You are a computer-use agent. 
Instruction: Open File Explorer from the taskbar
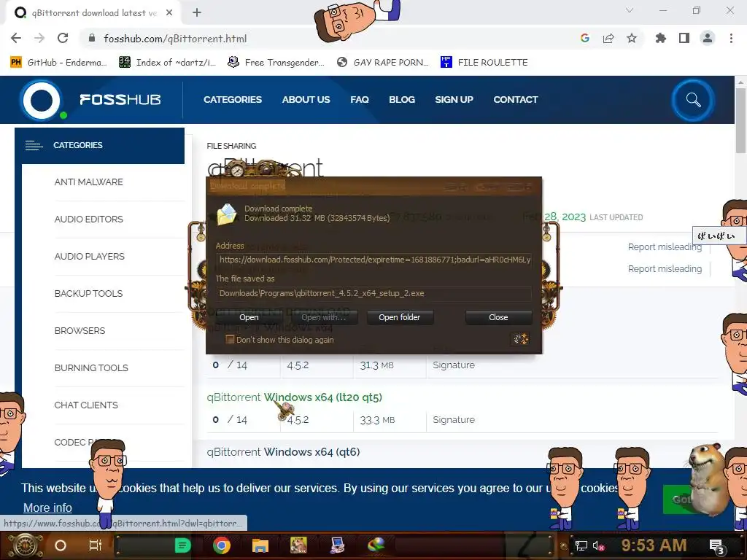tap(260, 545)
